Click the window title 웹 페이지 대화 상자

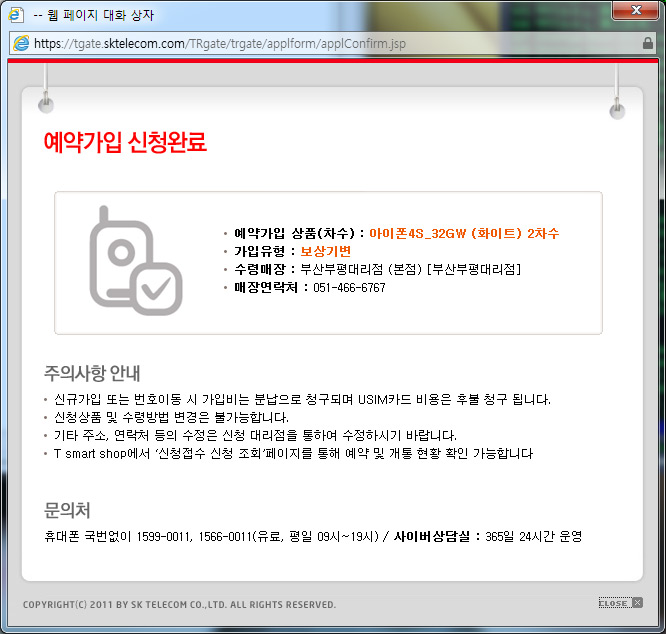pos(100,15)
